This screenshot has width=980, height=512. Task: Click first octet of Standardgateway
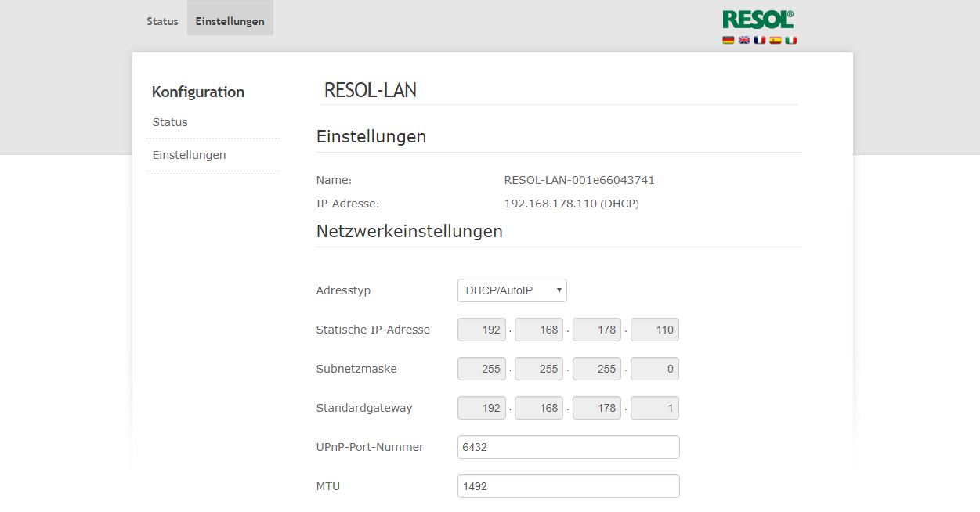point(482,408)
